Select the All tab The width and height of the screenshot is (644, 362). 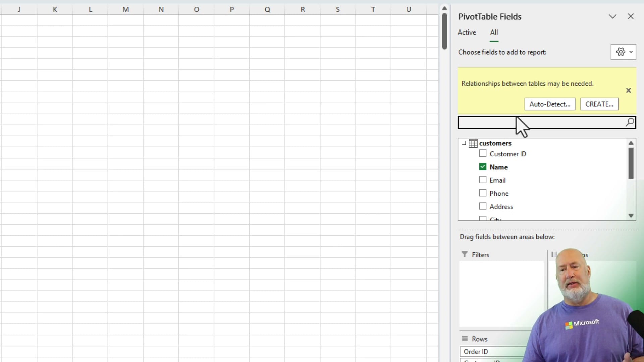pyautogui.click(x=494, y=32)
